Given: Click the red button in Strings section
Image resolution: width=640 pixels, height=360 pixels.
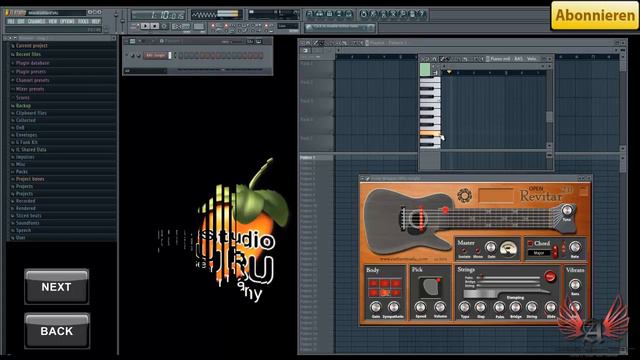Looking at the screenshot, I should tap(550, 276).
